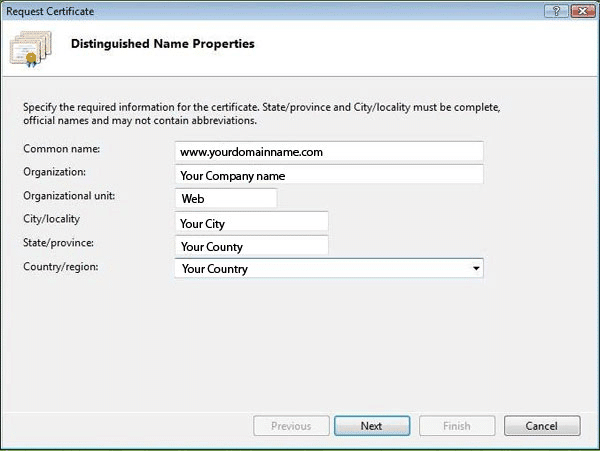Select the Organization input field
Viewport: 600px width, 451px height.
pyautogui.click(x=328, y=175)
